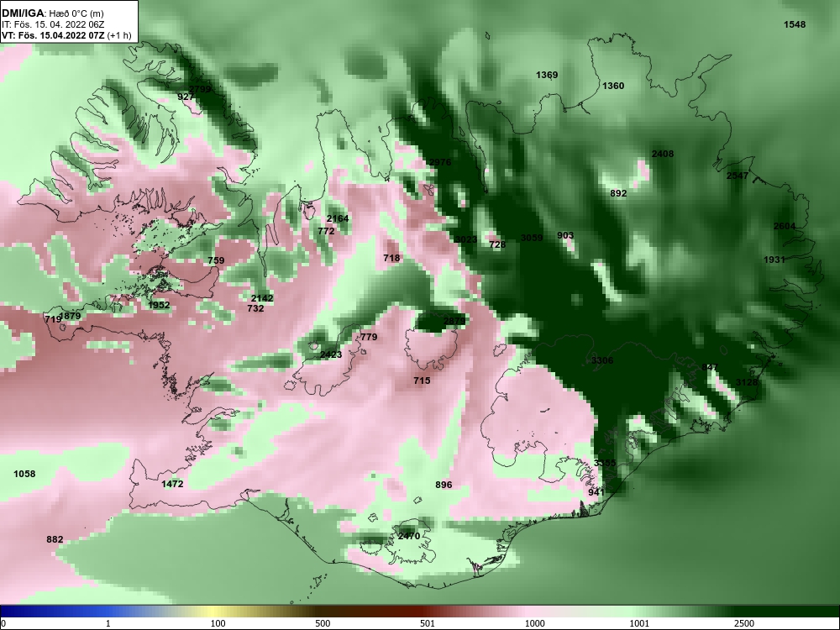The height and width of the screenshot is (630, 840).
Task: Click the map value 1058
Action: (x=24, y=474)
